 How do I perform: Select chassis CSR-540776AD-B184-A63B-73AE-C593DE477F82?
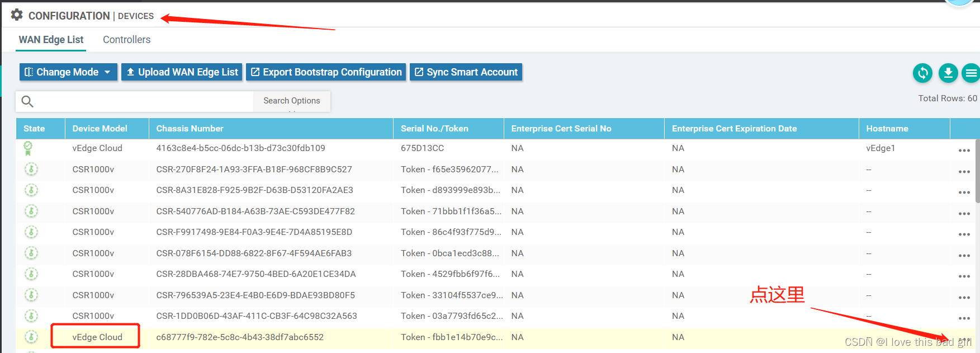[255, 211]
